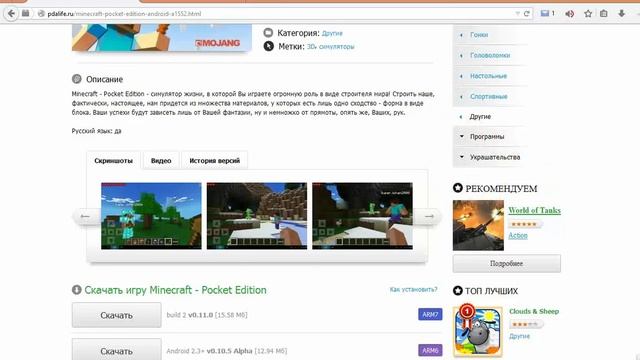Click the Метки tag icon

point(268,46)
